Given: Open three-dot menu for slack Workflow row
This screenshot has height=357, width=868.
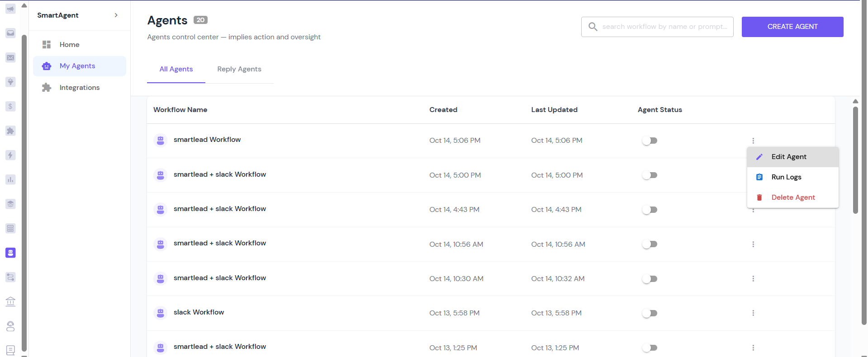Looking at the screenshot, I should [x=753, y=313].
